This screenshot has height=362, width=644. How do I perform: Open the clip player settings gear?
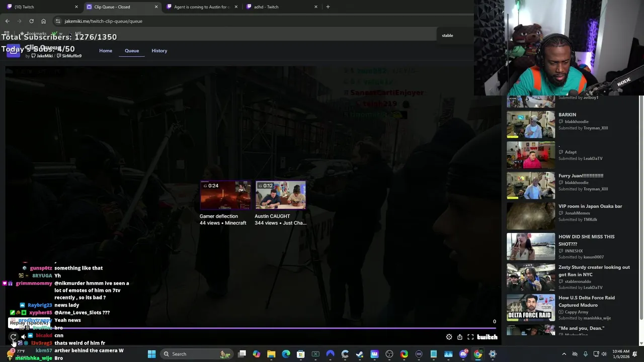pyautogui.click(x=449, y=337)
